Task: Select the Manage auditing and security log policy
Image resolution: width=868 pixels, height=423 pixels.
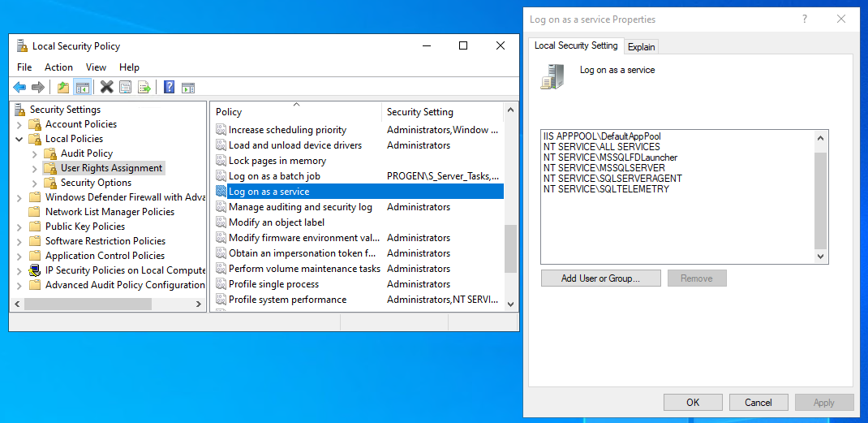Action: tap(300, 207)
